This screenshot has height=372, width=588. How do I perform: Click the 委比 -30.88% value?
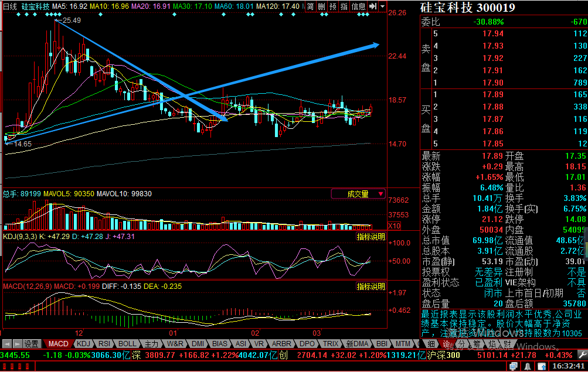(488, 22)
